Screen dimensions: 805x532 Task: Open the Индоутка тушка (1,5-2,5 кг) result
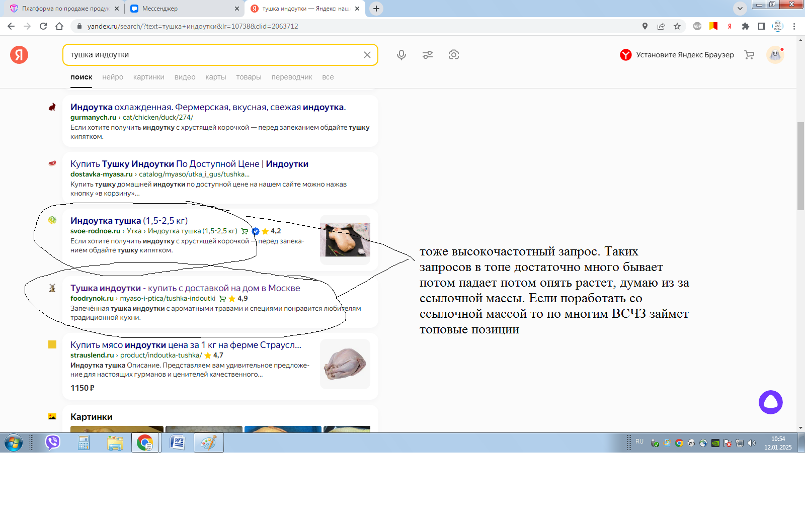pyautogui.click(x=129, y=221)
